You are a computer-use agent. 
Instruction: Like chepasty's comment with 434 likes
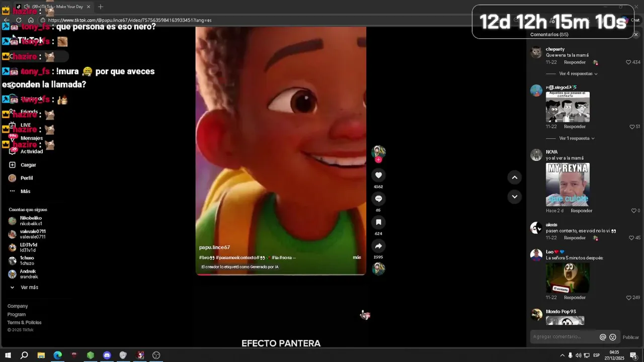tap(628, 62)
